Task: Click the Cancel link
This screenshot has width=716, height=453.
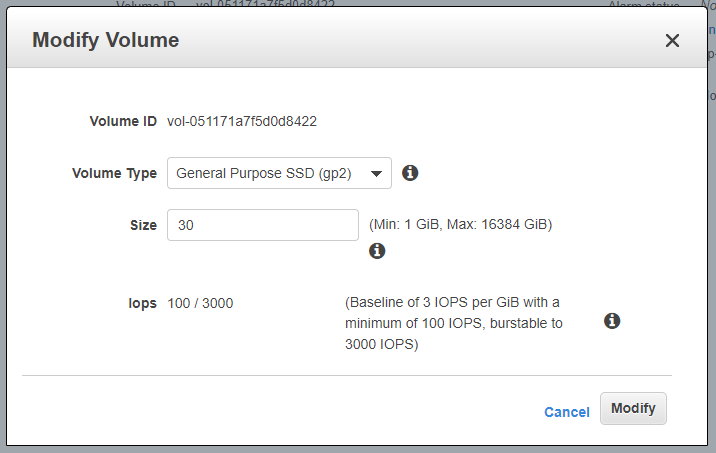Action: click(x=567, y=412)
